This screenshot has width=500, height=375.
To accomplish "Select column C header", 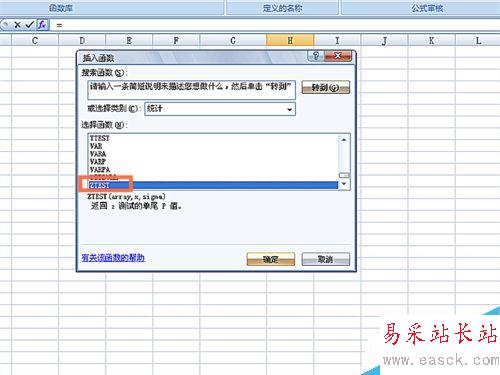I will 35,41.
